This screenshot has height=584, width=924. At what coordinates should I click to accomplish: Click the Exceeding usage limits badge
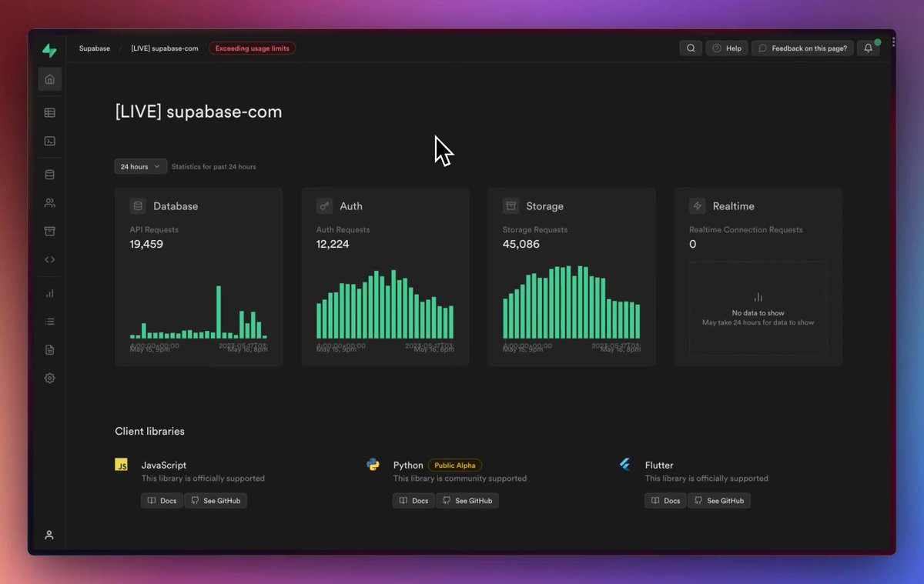coord(252,48)
